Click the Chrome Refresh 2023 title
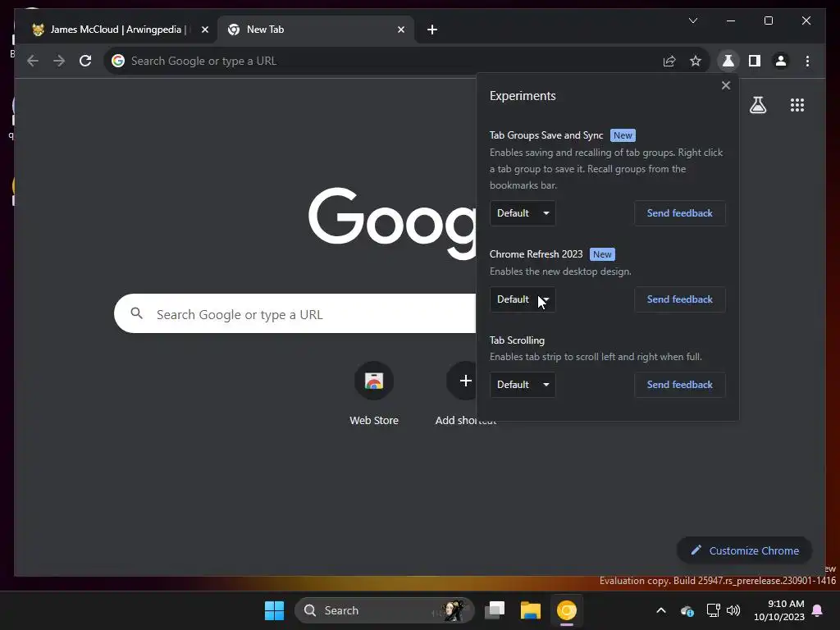The width and height of the screenshot is (840, 630). tap(536, 254)
